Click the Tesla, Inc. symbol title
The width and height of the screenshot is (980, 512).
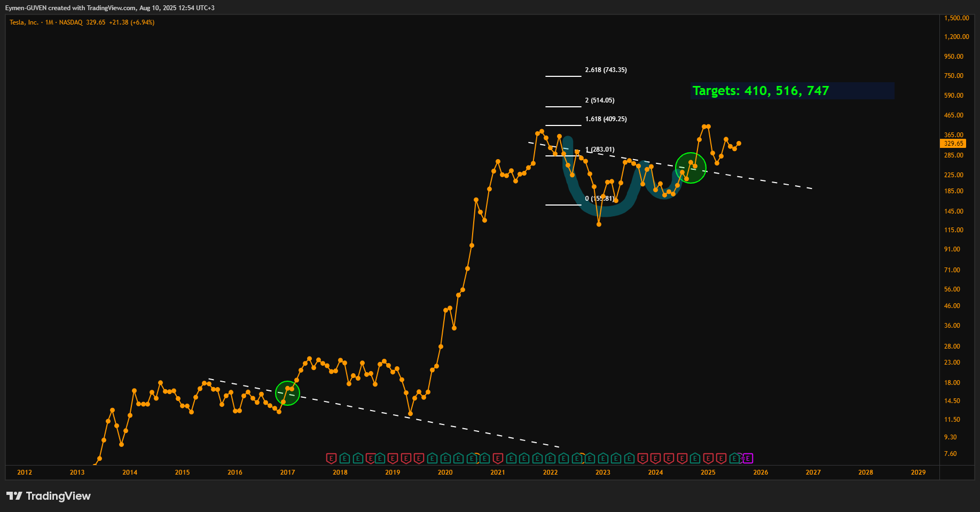pyautogui.click(x=24, y=22)
